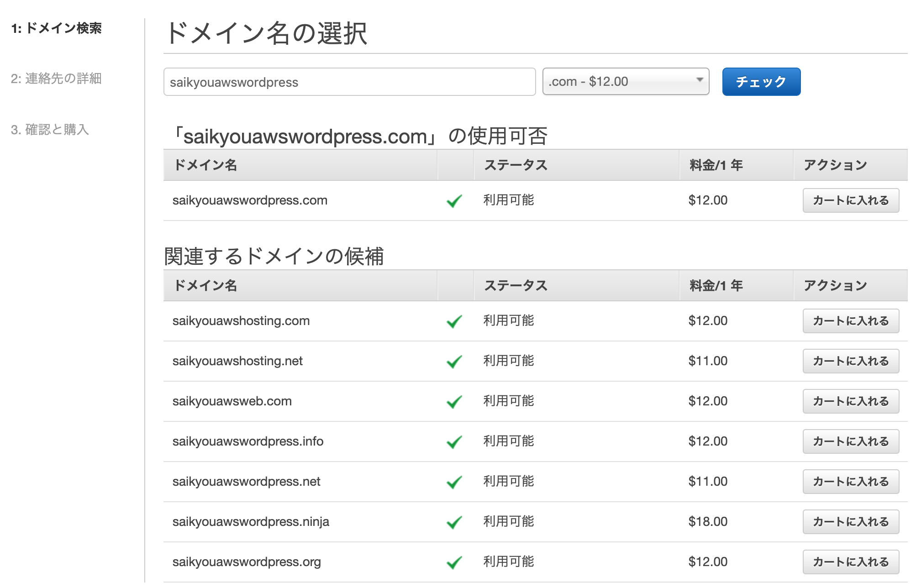Image resolution: width=916 pixels, height=588 pixels.
Task: Open the .com - $12.00 TLD dropdown
Action: 625,82
